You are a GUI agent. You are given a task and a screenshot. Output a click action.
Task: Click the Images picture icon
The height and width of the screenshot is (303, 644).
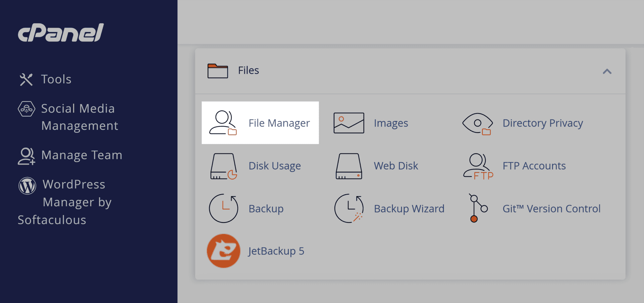(348, 123)
